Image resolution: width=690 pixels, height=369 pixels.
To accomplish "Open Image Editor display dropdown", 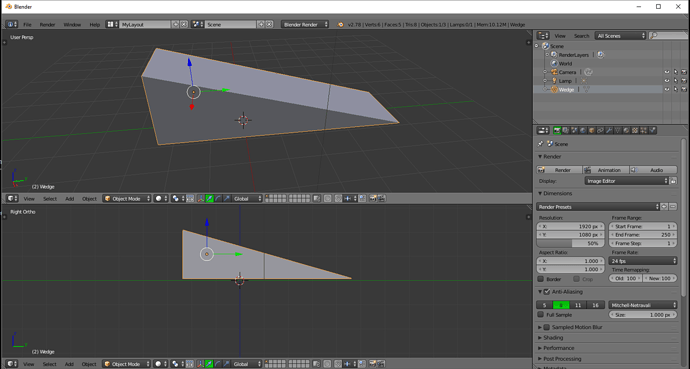I will [x=626, y=181].
